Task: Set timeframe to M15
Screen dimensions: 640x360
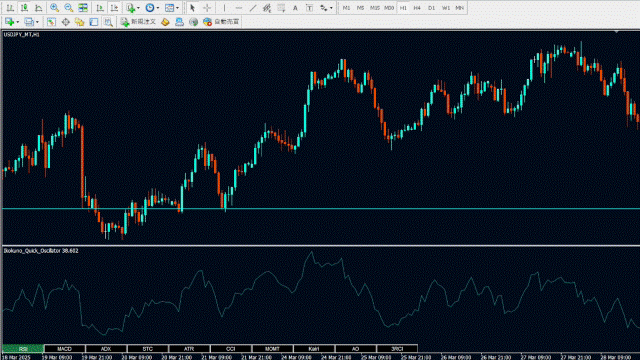Action: 375,8
